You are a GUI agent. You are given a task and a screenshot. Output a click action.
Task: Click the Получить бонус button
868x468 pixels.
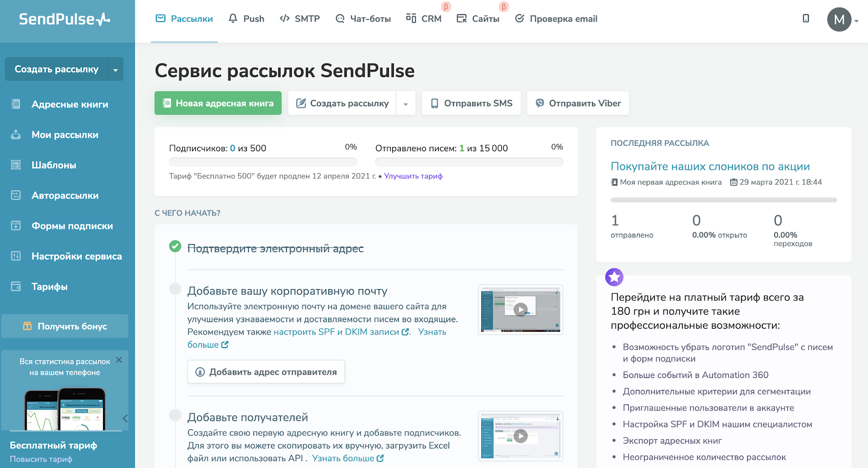coord(65,326)
